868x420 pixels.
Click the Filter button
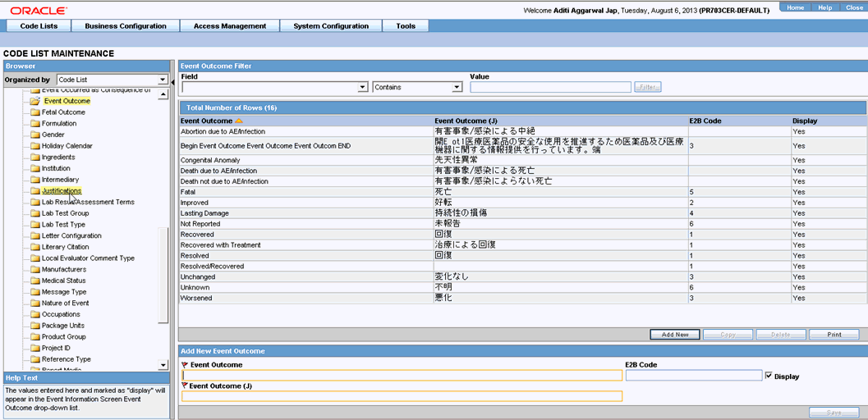tap(648, 87)
